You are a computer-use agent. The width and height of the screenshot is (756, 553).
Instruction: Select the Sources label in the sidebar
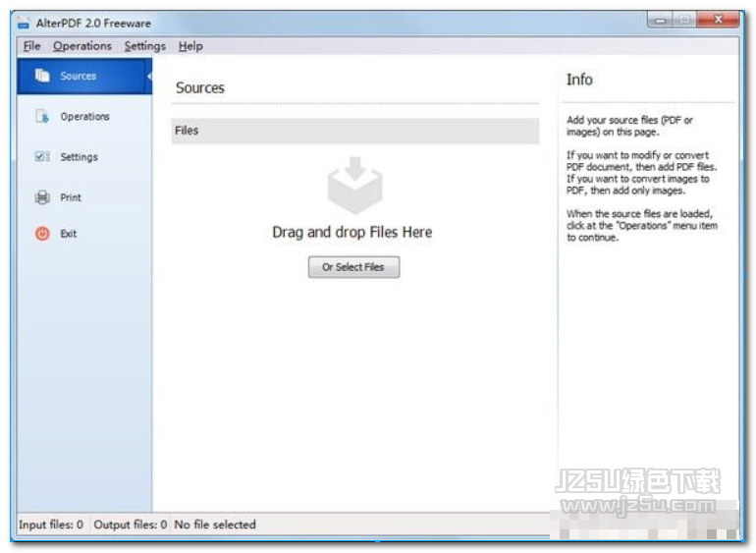pyautogui.click(x=79, y=76)
